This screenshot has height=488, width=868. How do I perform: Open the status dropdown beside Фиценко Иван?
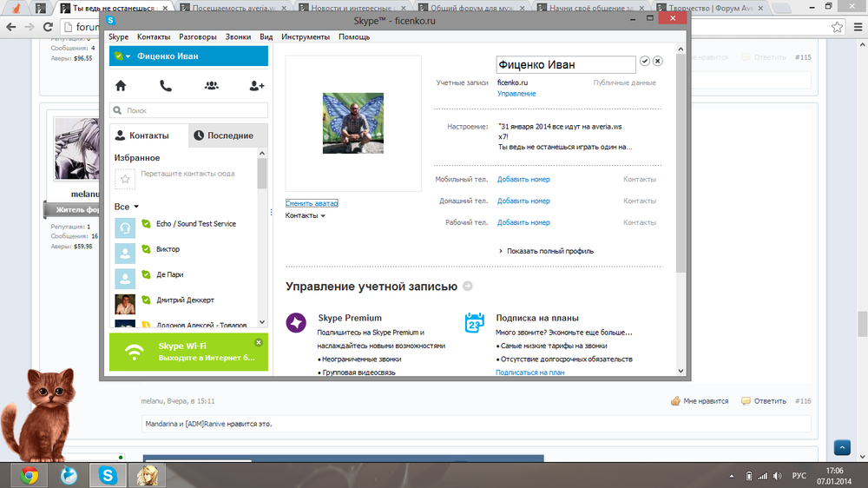128,56
